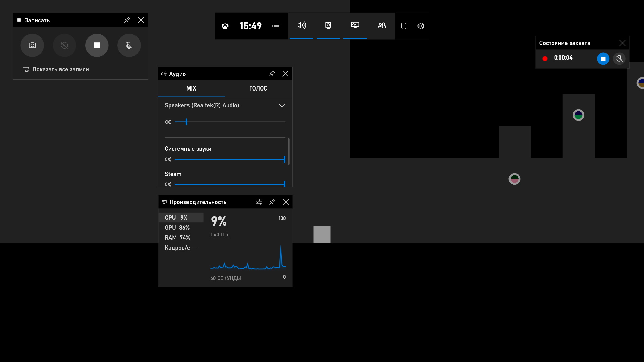Select the GPU 86% metric
This screenshot has width=644, height=362.
pos(181,228)
